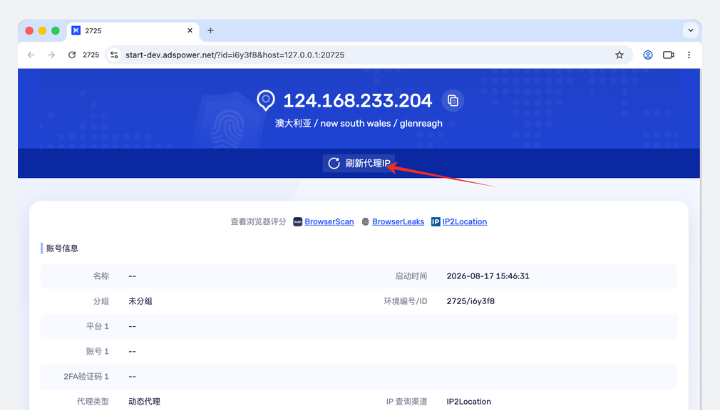Click the IP2Location logo icon

435,222
